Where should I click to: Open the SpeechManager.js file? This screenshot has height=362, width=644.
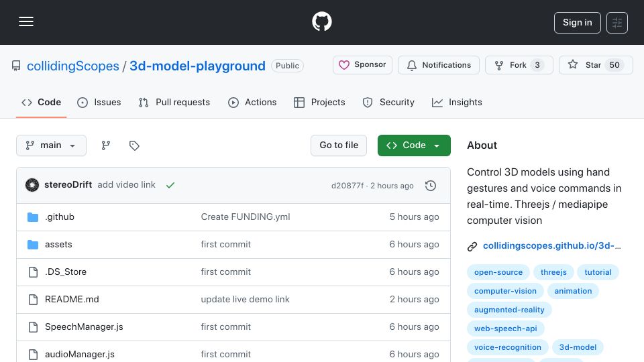tap(84, 326)
